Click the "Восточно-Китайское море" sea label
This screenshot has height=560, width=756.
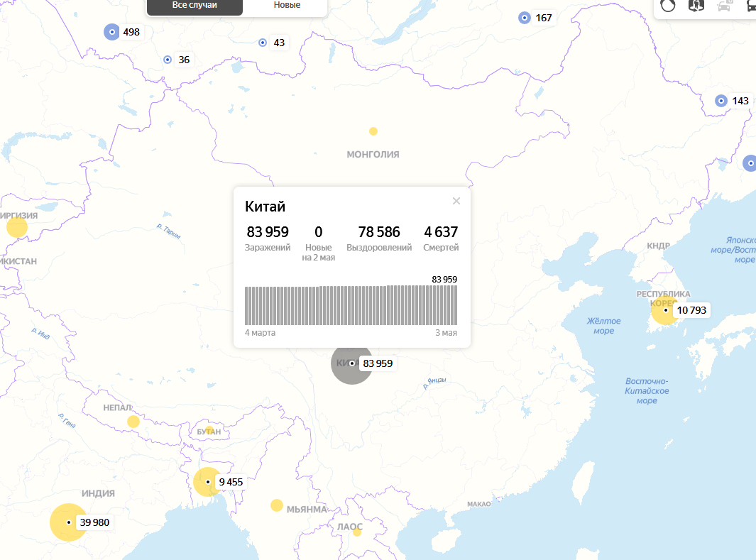647,391
